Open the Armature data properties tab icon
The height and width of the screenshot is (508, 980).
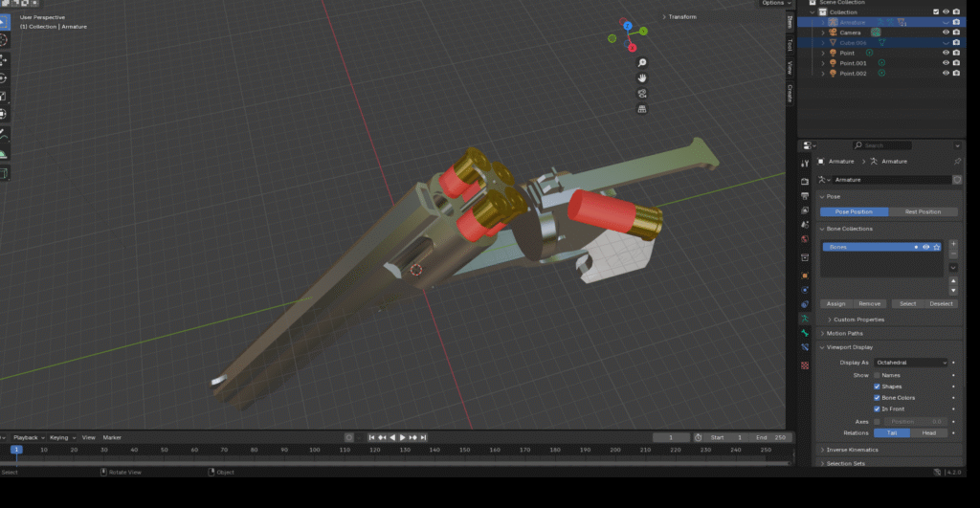click(806, 319)
